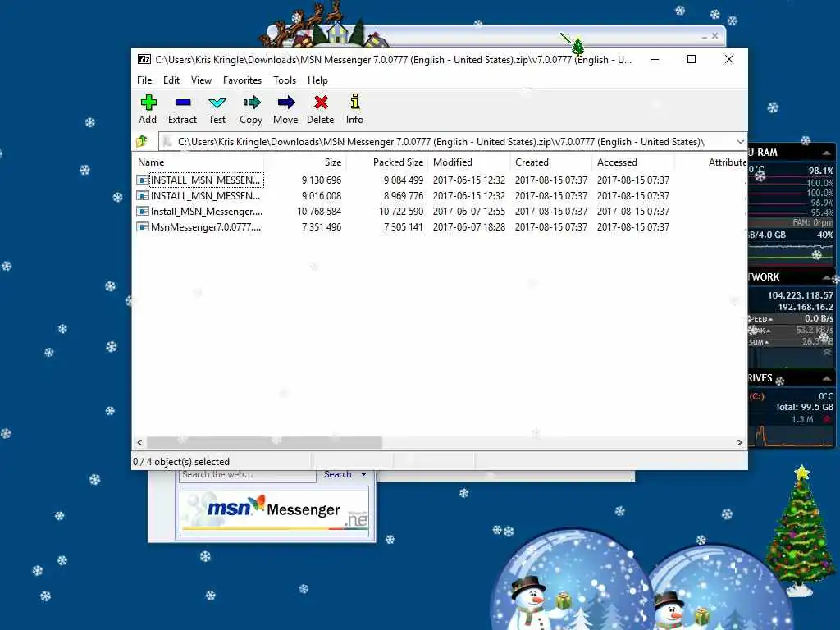Click the Search the web input field
The width and height of the screenshot is (840, 630).
click(x=248, y=475)
